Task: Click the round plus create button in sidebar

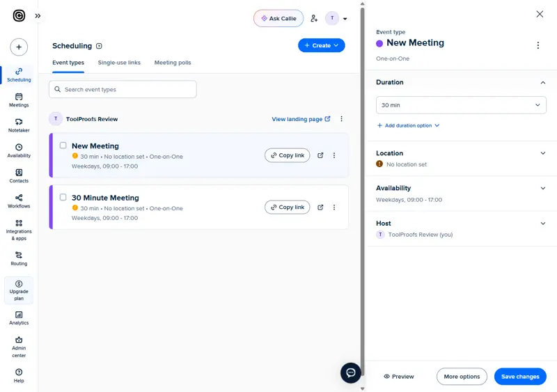Action: tap(19, 47)
